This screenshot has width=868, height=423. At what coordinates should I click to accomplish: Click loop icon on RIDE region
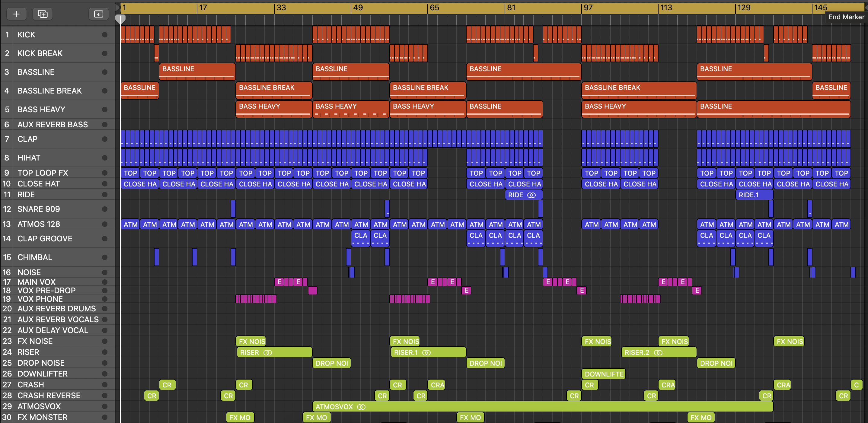(531, 195)
